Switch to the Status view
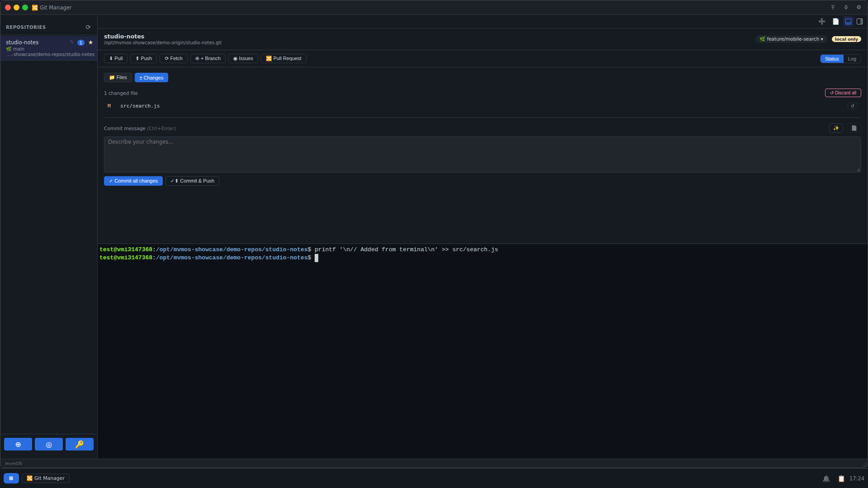 point(832,59)
